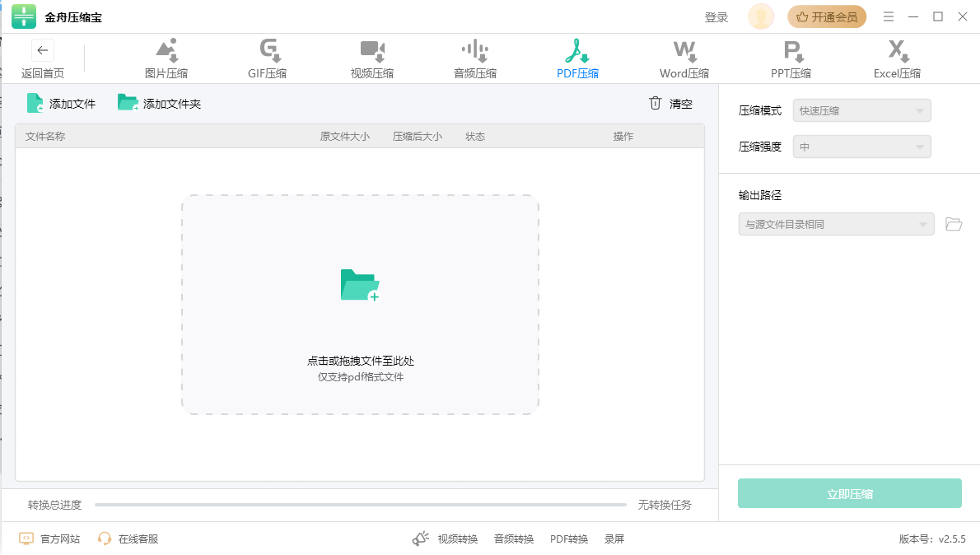Click the user avatar icon
Screen dimensions: 980x555
pos(760,16)
